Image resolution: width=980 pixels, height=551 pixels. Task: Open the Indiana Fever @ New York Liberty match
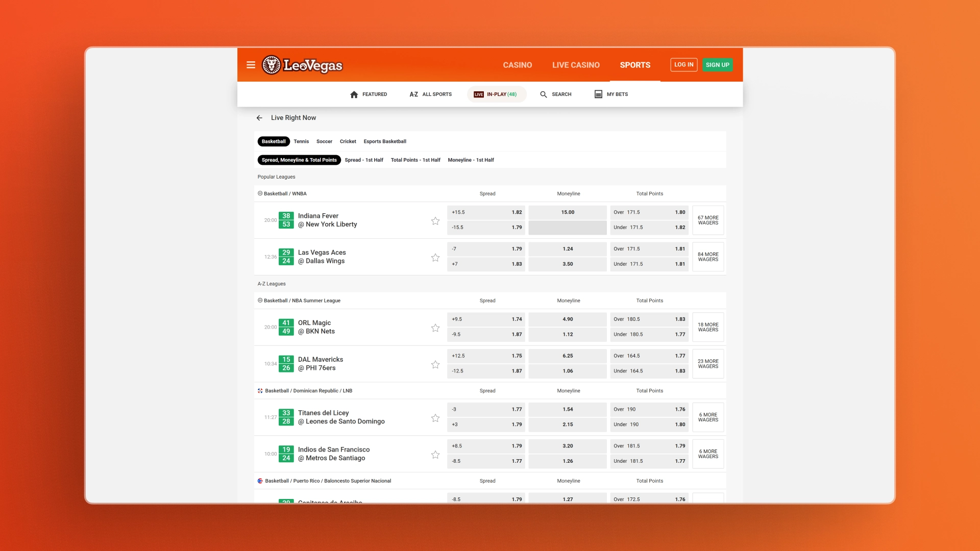click(x=327, y=220)
